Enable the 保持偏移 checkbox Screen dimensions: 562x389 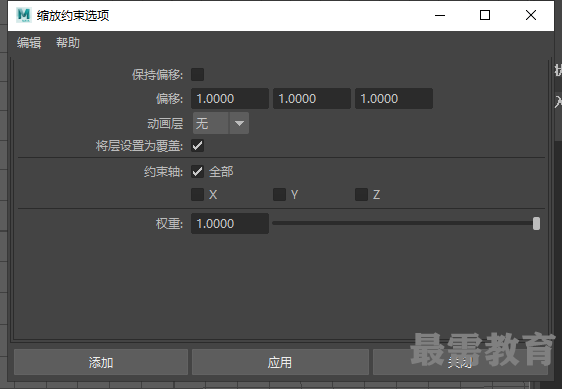click(197, 75)
